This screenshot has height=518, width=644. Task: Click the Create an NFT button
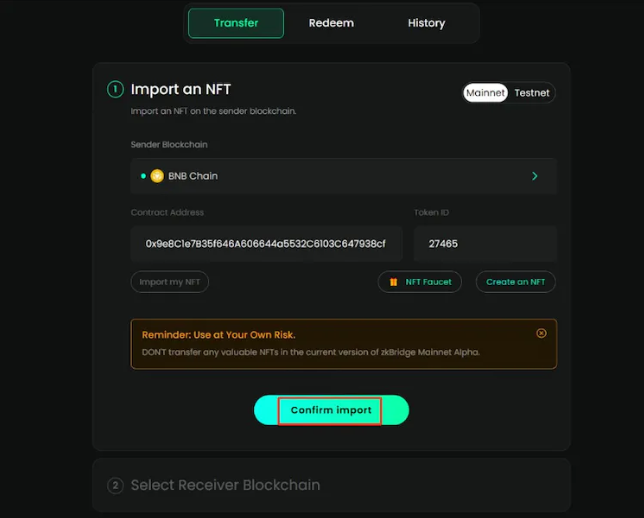coord(515,282)
